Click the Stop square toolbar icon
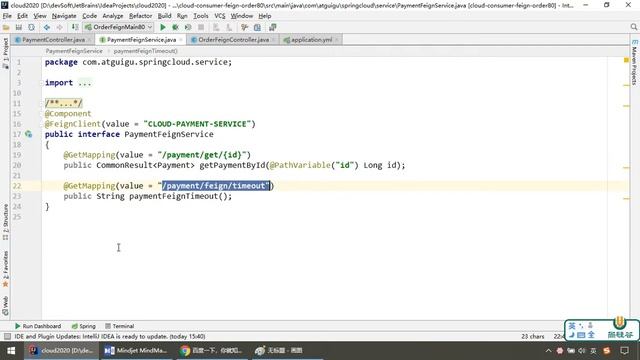This screenshot has height=360, width=640. [201, 27]
